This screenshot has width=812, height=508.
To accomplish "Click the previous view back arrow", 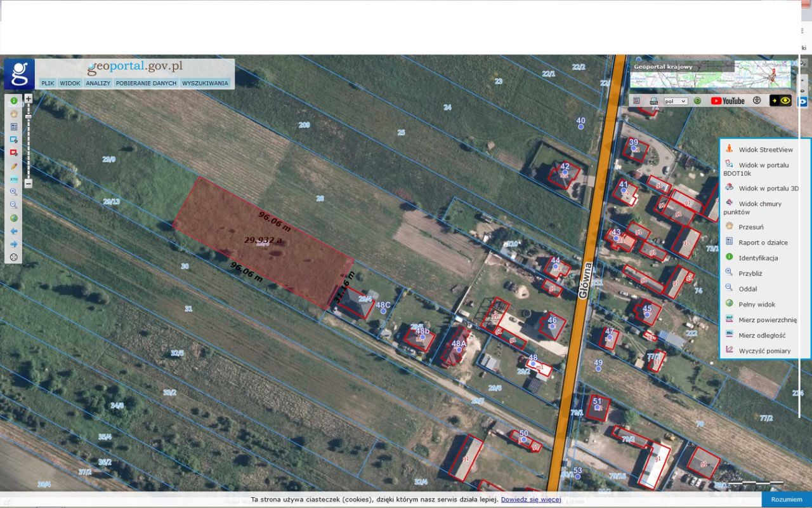I will pos(14,231).
